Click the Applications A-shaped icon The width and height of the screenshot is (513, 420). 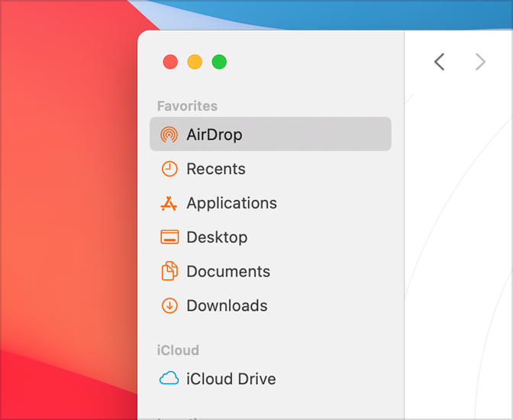tap(169, 203)
